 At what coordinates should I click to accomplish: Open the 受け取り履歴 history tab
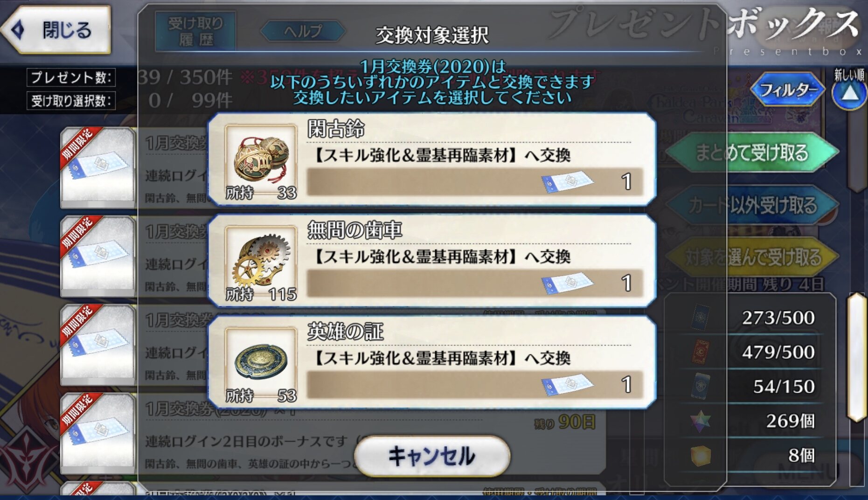point(196,31)
